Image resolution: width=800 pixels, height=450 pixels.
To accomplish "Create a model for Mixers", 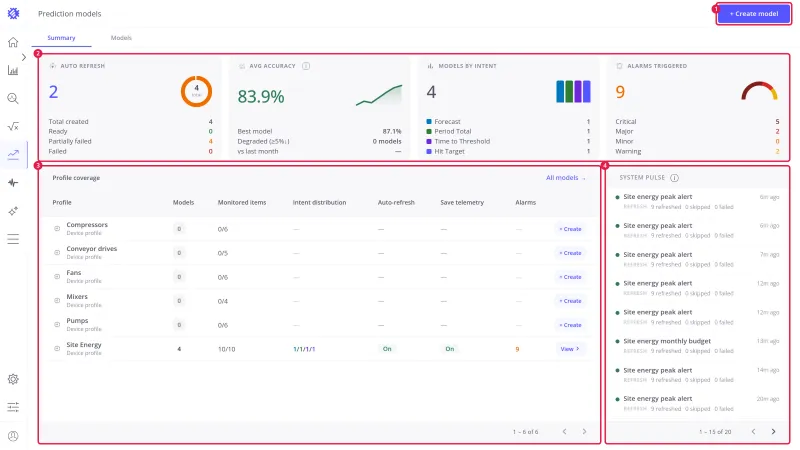I will [x=570, y=301].
